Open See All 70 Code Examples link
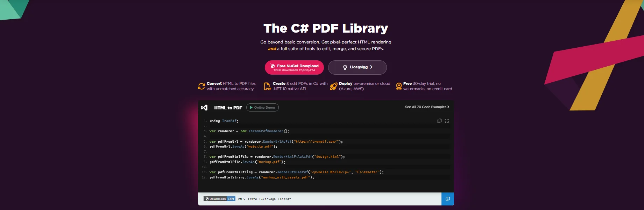 [427, 107]
